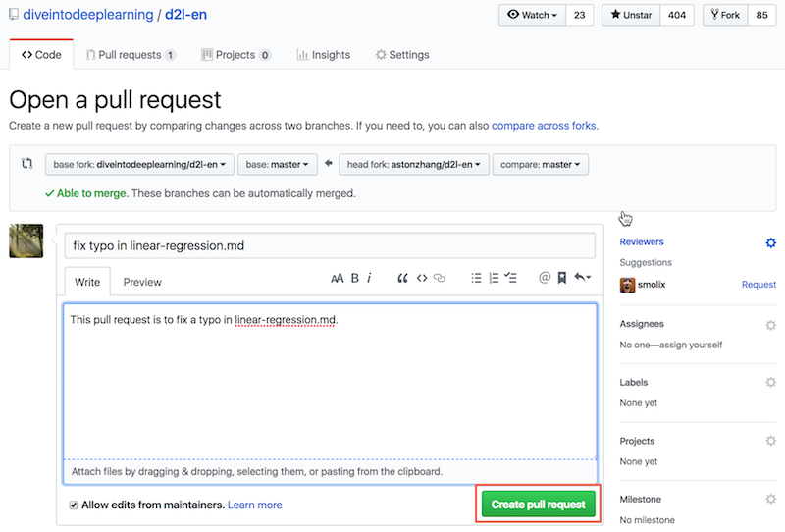Open head fork astonzhang/d2l-en dropdown
The height and width of the screenshot is (532, 785).
(x=413, y=164)
